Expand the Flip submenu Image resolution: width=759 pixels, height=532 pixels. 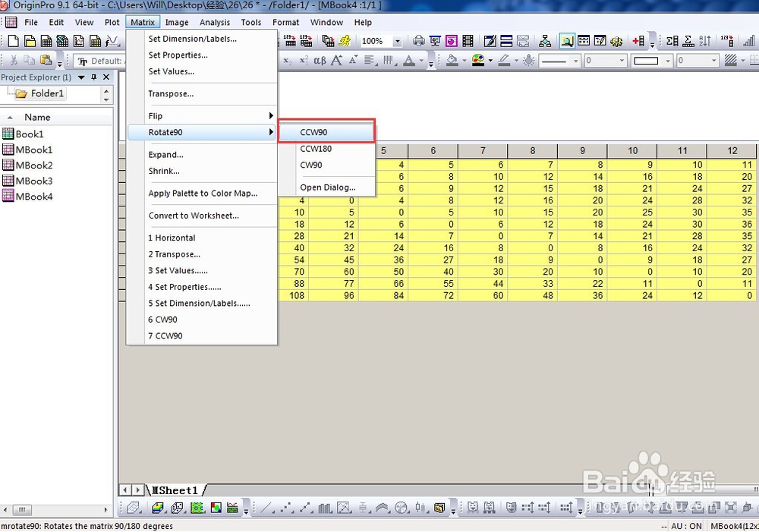click(203, 115)
